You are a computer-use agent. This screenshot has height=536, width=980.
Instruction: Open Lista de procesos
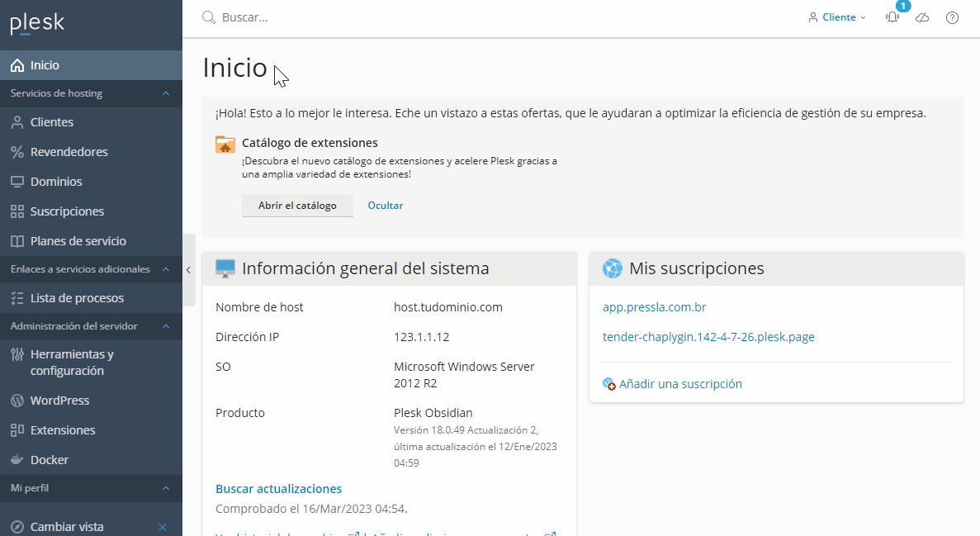(x=92, y=298)
